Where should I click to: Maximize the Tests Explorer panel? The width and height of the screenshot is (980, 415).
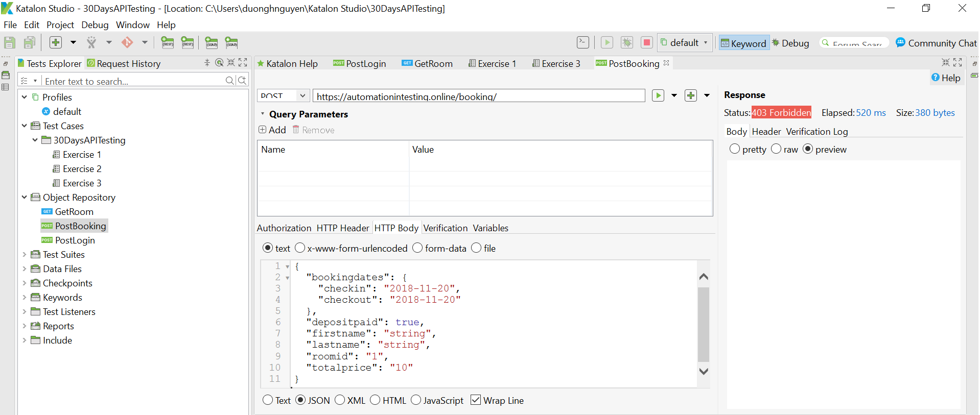click(x=243, y=63)
